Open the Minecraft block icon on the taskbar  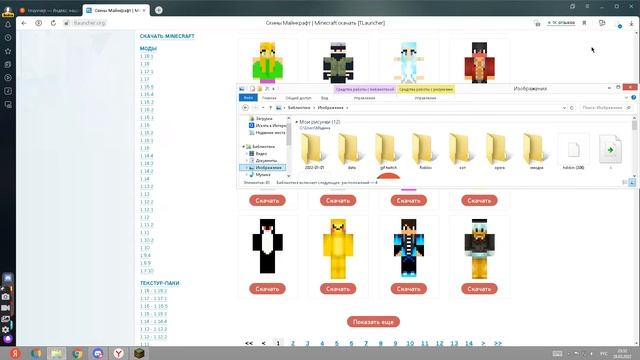pos(139,353)
